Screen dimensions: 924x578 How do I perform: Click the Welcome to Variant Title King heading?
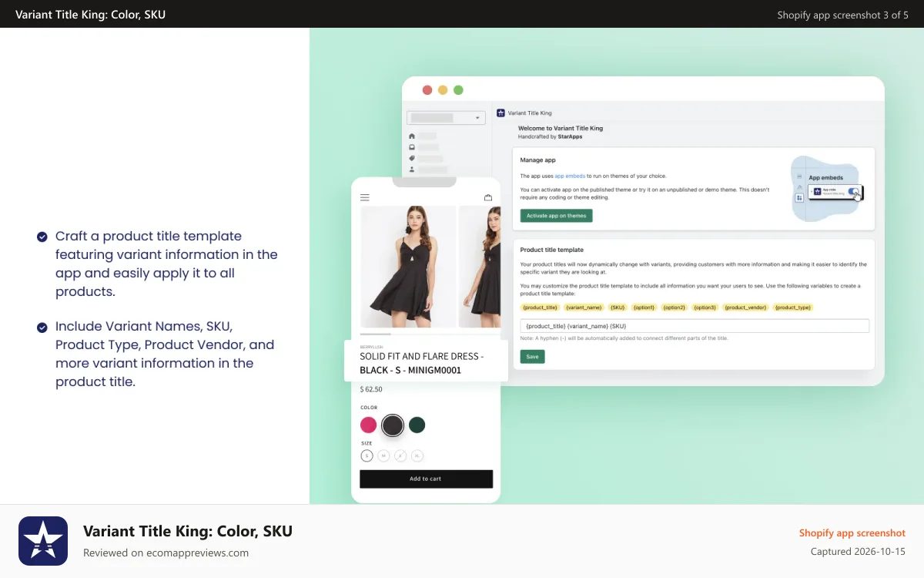point(561,128)
